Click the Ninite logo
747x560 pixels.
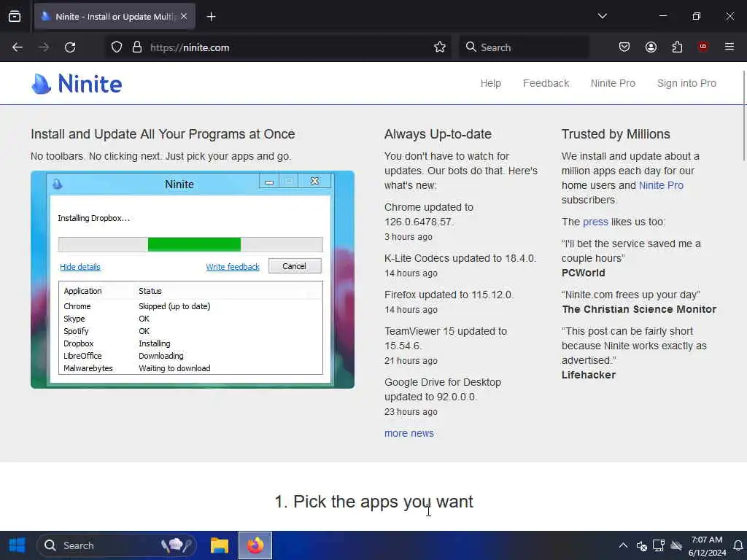point(76,84)
